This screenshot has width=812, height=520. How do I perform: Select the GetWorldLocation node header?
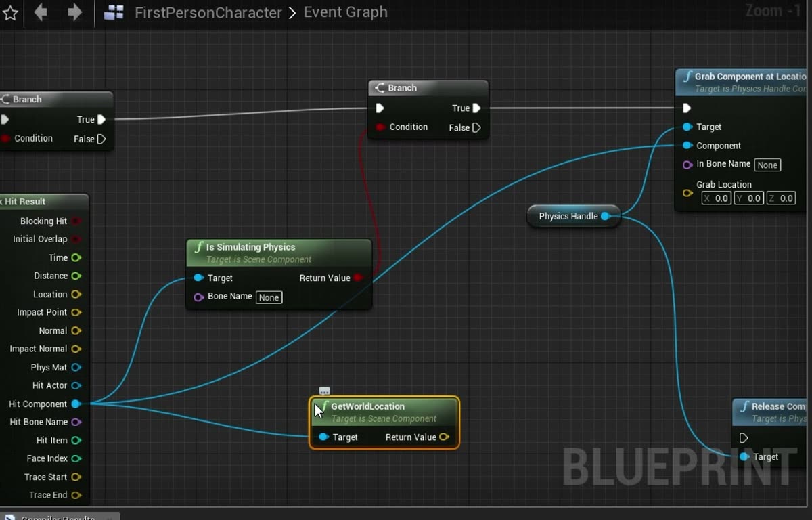[x=384, y=412]
